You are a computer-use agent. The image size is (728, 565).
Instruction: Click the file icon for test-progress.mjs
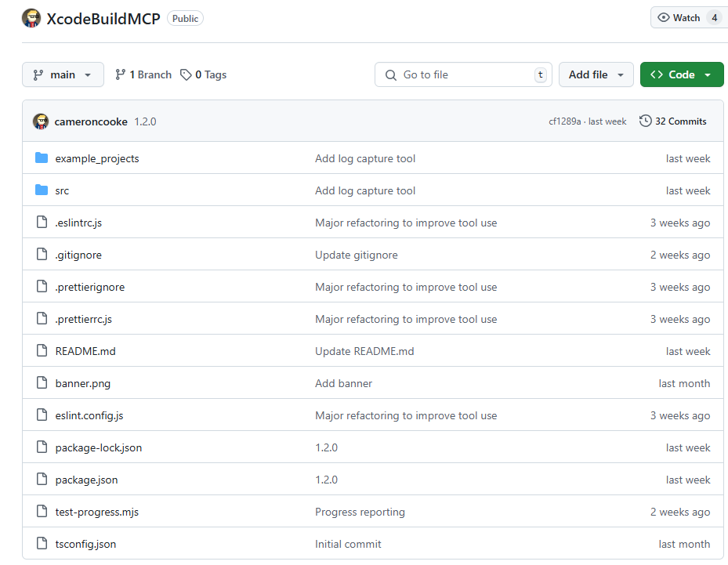pos(42,511)
